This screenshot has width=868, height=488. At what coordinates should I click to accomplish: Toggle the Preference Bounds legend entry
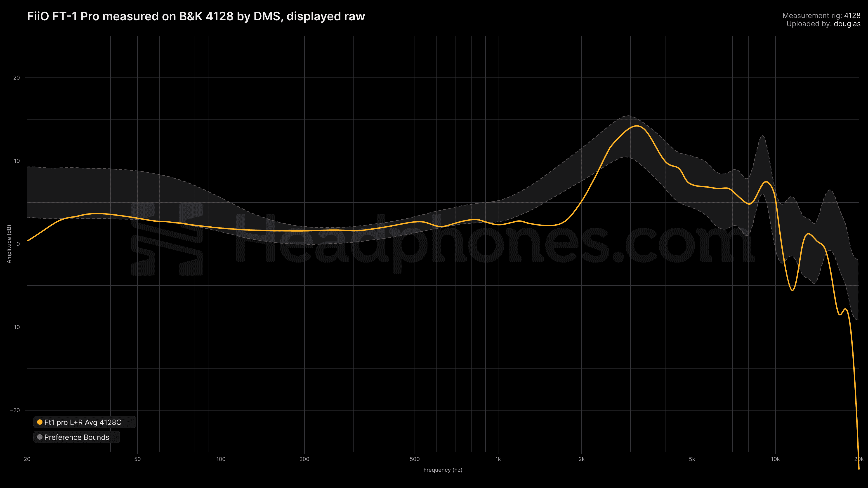pyautogui.click(x=76, y=437)
